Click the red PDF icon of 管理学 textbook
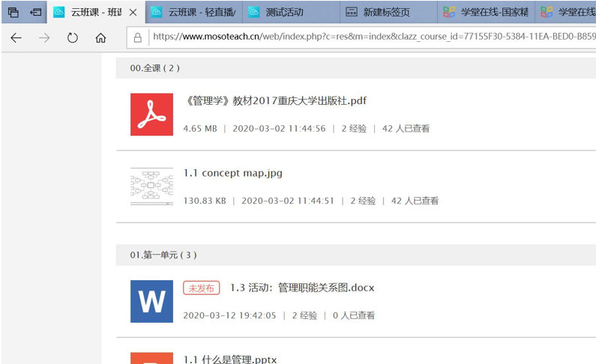The height and width of the screenshot is (364, 596). 151,115
